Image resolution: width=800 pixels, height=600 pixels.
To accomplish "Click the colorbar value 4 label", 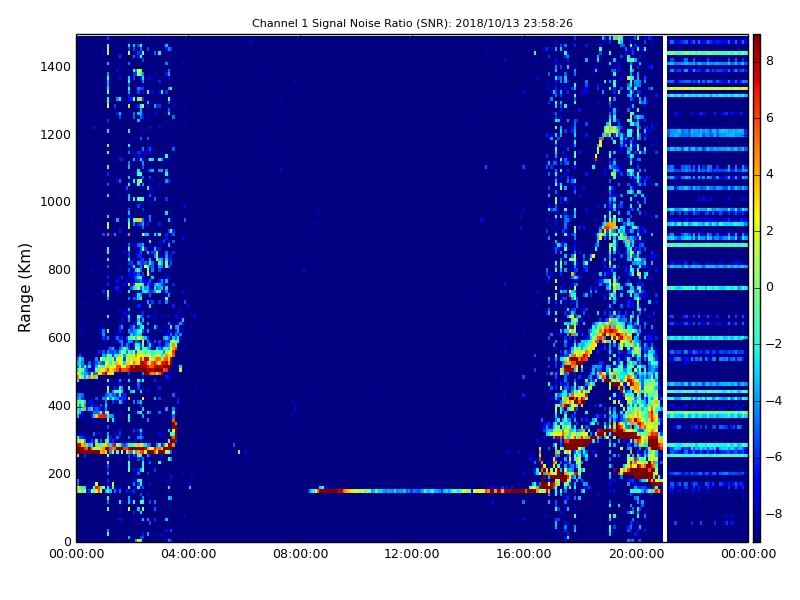I will (770, 174).
